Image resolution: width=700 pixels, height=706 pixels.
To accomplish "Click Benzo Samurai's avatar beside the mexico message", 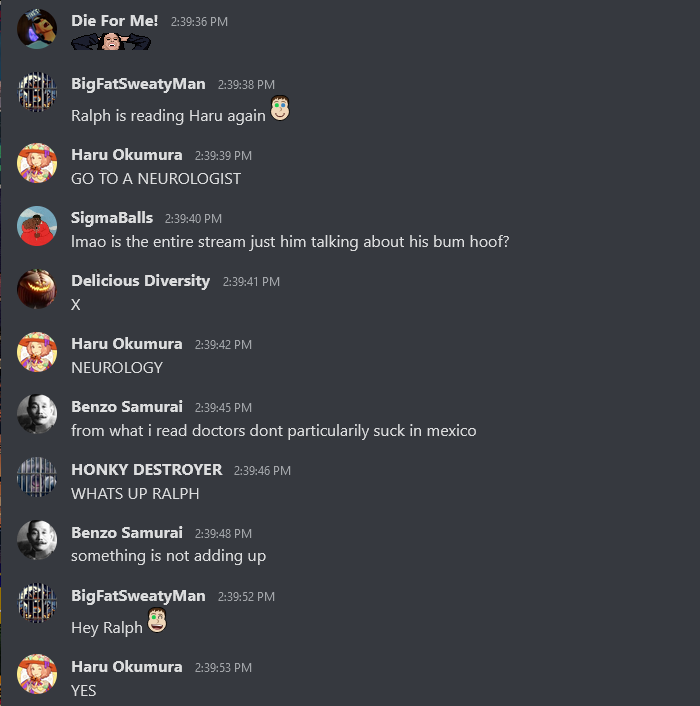I will [x=37, y=414].
